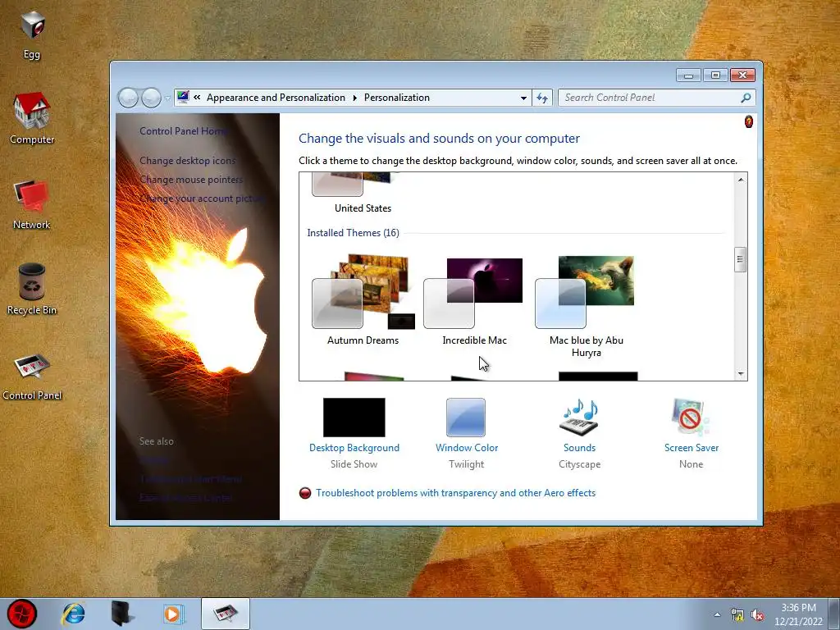
Task: Launch Internet Explorer from the taskbar
Action: tap(73, 614)
